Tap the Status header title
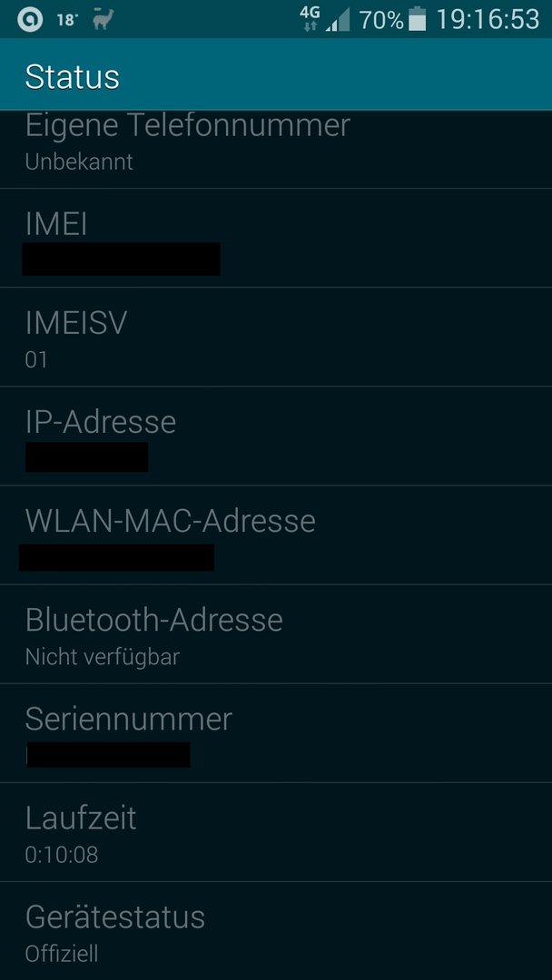The width and height of the screenshot is (552, 980). pos(72,77)
